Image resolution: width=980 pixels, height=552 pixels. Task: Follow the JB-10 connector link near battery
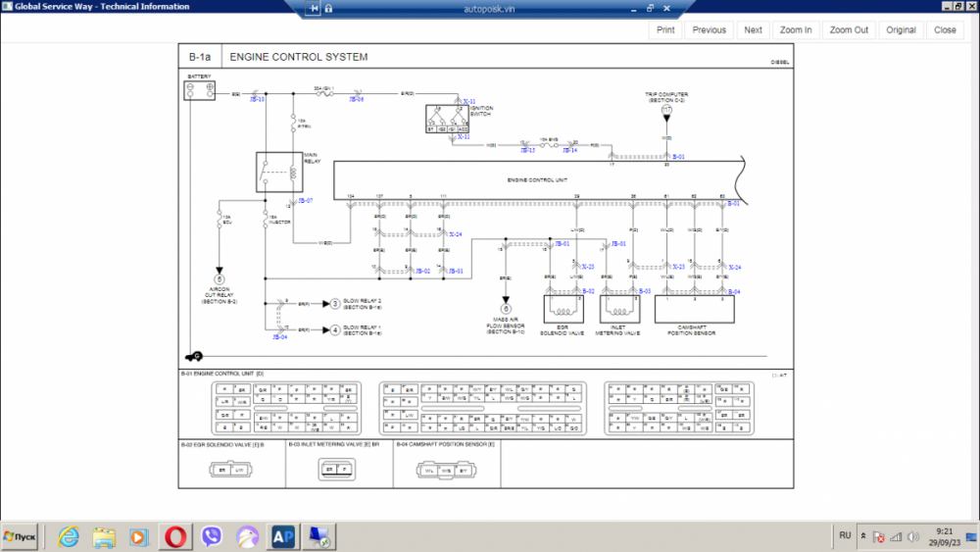(257, 100)
